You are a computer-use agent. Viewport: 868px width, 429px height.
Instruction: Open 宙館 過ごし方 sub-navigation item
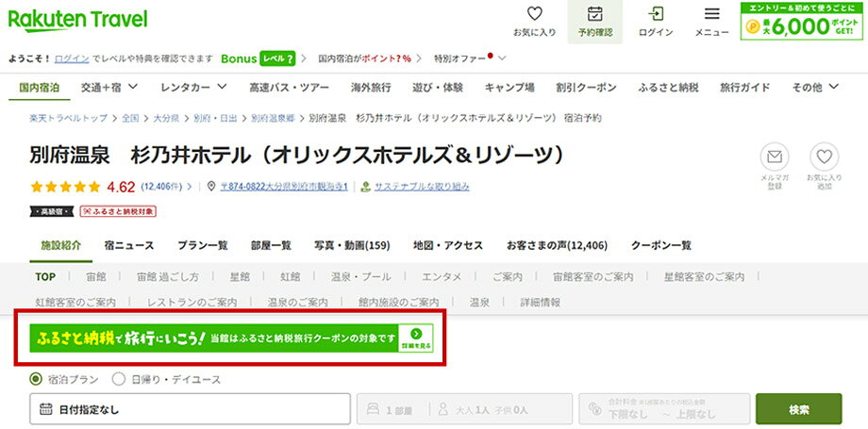(x=168, y=277)
